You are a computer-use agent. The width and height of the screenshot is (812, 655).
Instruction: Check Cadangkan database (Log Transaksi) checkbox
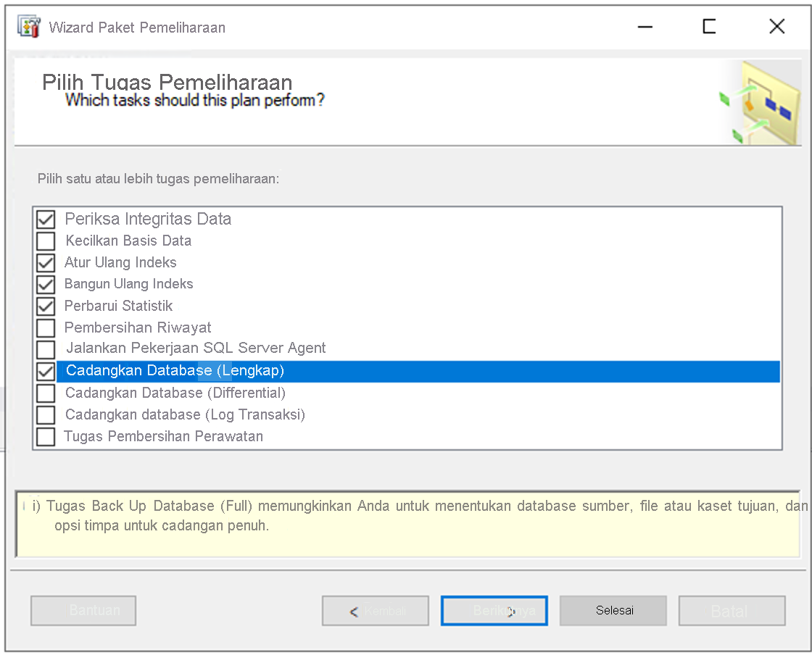[x=46, y=415]
